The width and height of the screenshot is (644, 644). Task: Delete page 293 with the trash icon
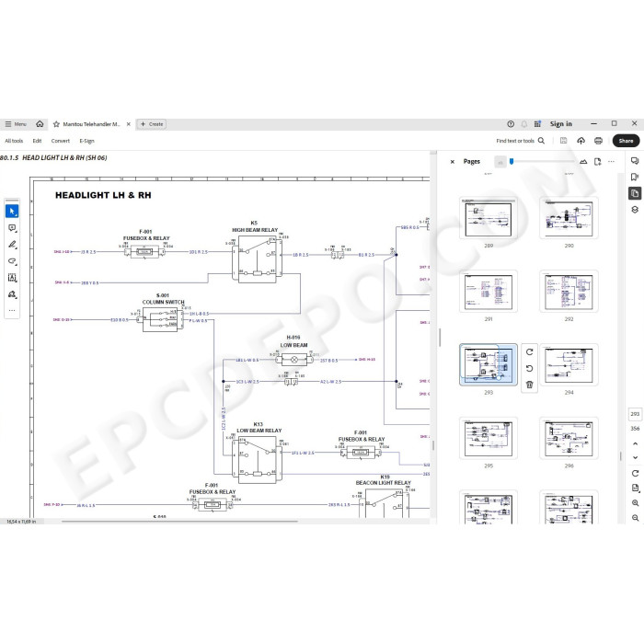tap(529, 385)
